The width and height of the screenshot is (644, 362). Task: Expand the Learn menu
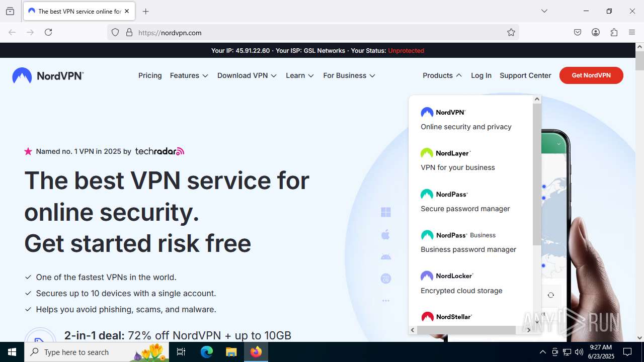[300, 75]
